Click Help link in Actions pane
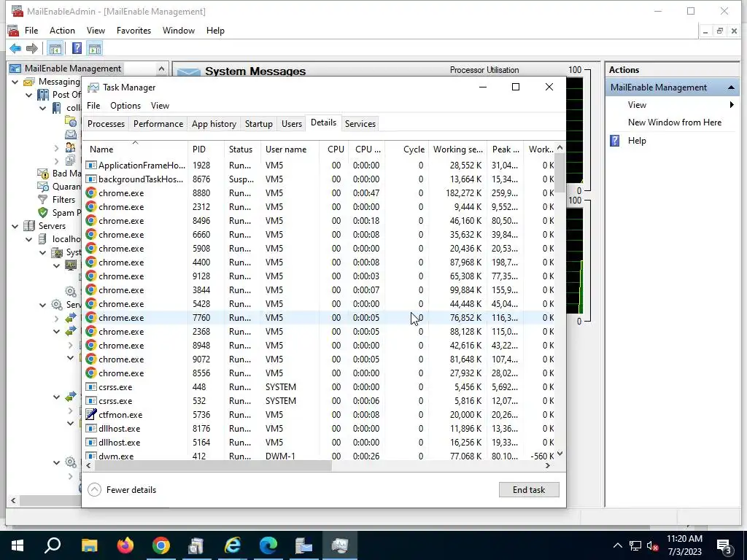Viewport: 747px width, 560px height. pos(637,141)
